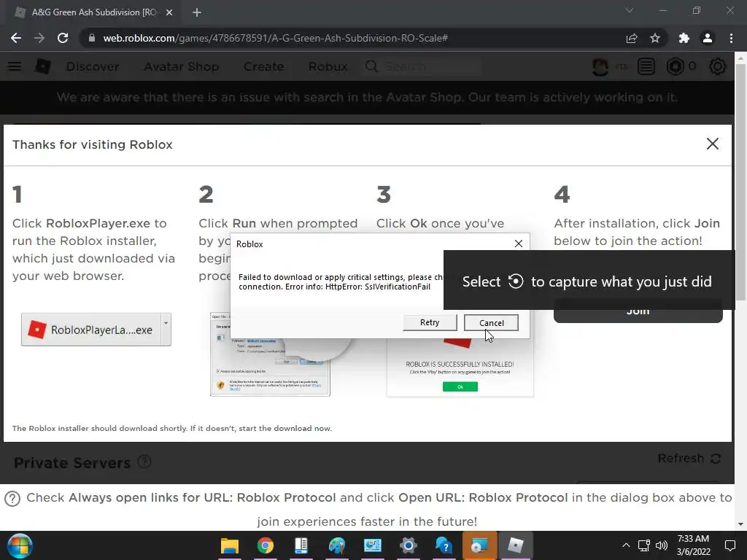Click the Robux balance hexagon icon
Screen dimensions: 747x560
click(675, 66)
